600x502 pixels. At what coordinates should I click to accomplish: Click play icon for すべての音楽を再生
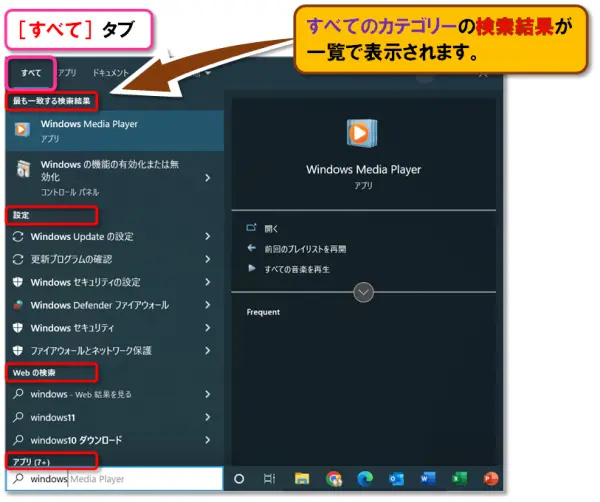click(251, 268)
